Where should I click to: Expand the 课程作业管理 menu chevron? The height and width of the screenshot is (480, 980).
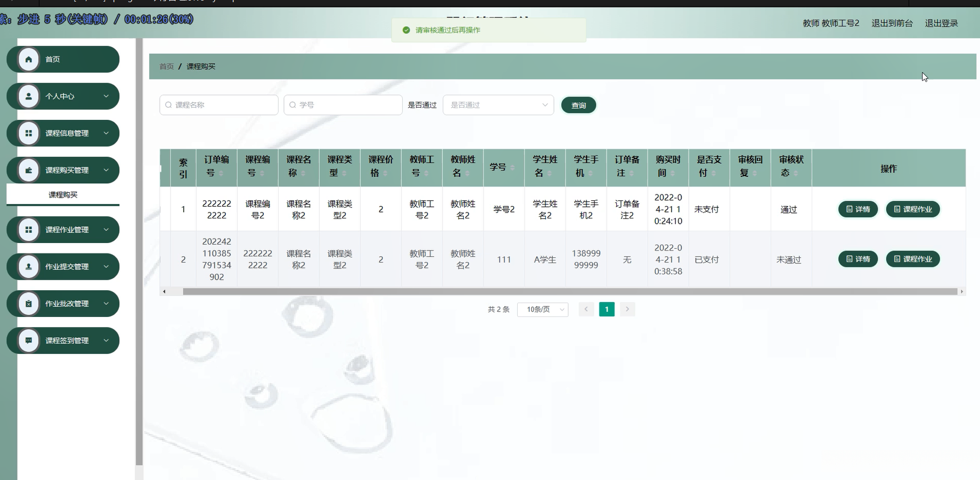coord(106,230)
